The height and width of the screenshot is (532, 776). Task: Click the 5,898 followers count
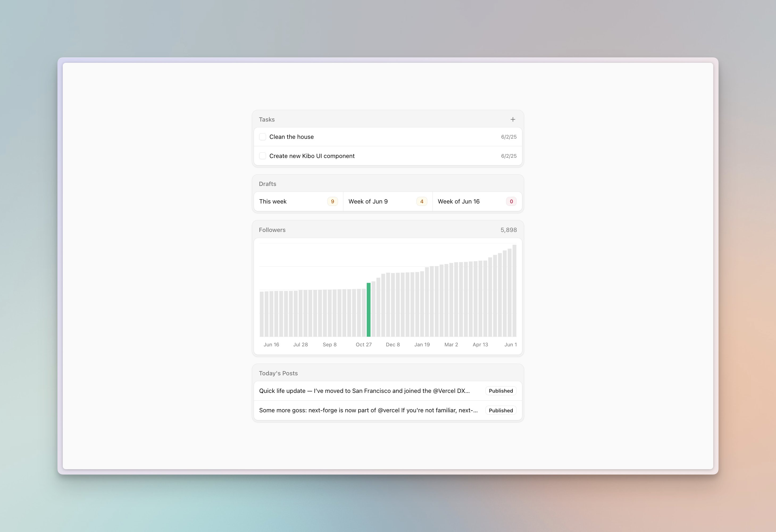pyautogui.click(x=508, y=230)
